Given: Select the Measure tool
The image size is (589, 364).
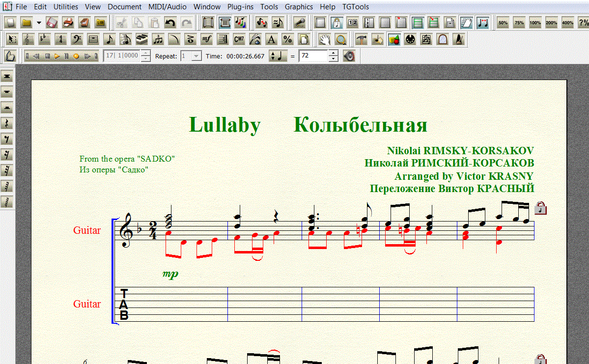Looking at the screenshot, I should pyautogui.click(x=93, y=39).
